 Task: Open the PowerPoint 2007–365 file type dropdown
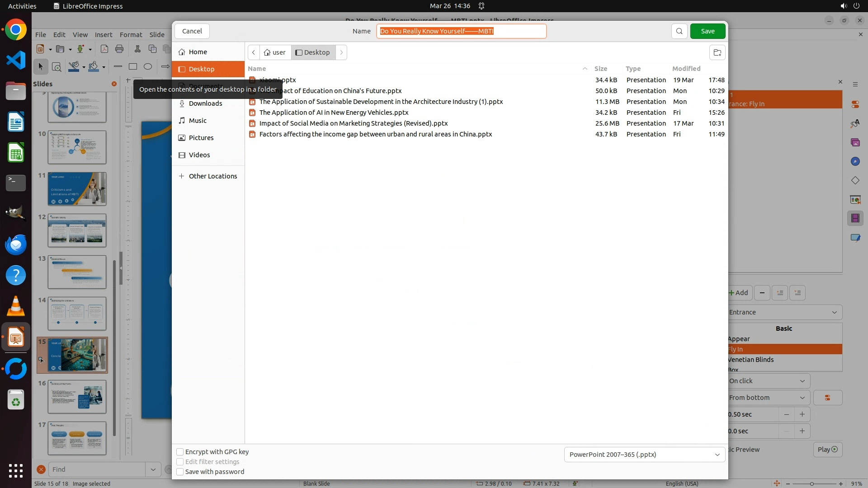644,455
